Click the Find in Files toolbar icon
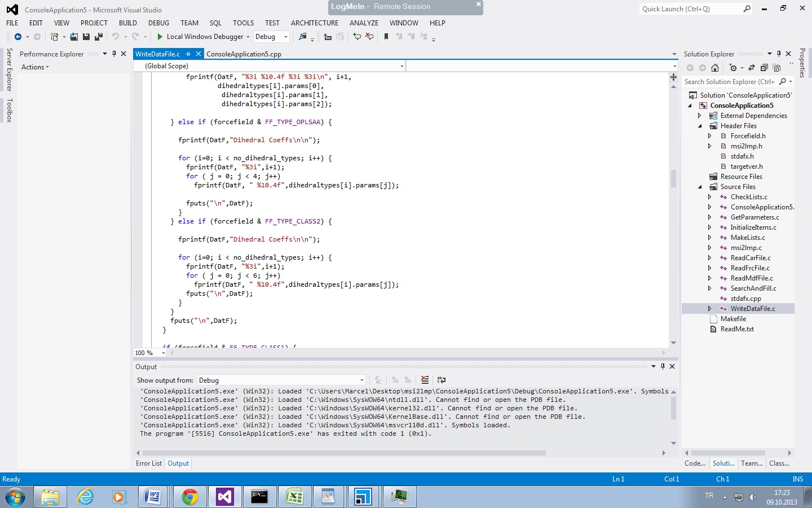 pyautogui.click(x=303, y=37)
